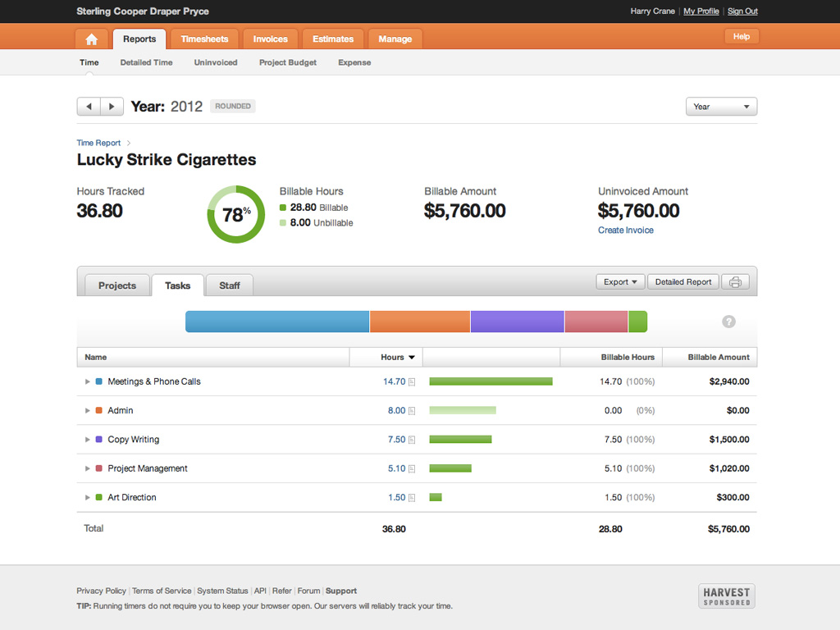Screen dimensions: 840x630
Task: Click pink segment of stacked bar
Action: click(596, 322)
